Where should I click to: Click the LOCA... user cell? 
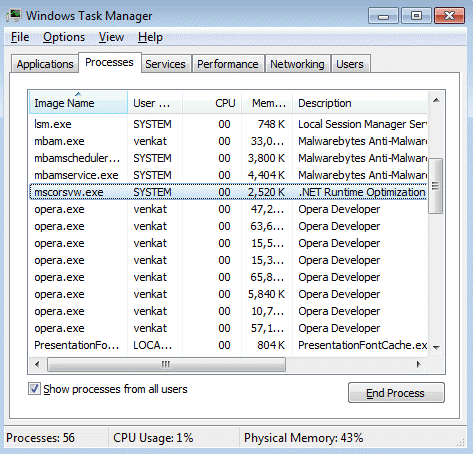tap(153, 345)
